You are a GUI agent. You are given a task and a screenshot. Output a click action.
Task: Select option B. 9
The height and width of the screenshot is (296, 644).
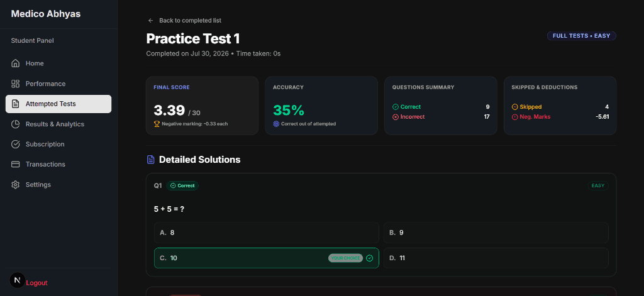pos(496,233)
